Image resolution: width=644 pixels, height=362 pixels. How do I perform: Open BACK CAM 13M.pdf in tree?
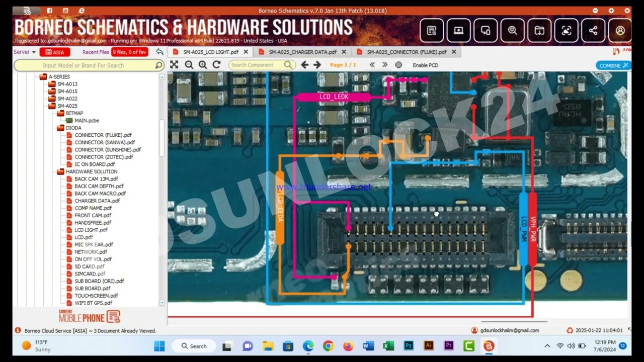(96, 179)
